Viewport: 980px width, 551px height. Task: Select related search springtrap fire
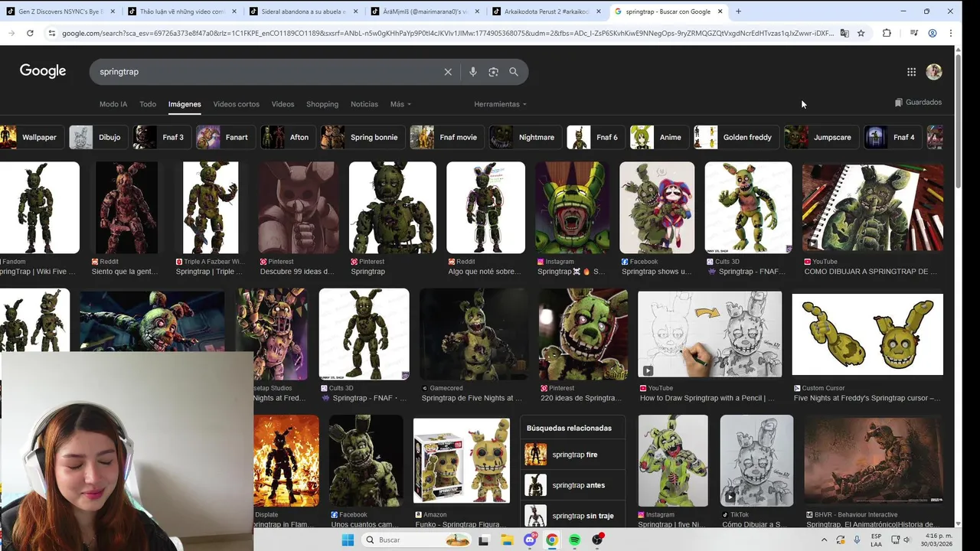coord(572,455)
